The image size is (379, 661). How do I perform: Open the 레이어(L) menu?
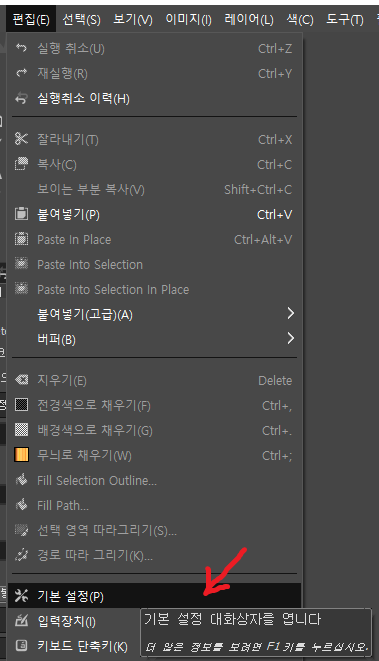click(249, 19)
